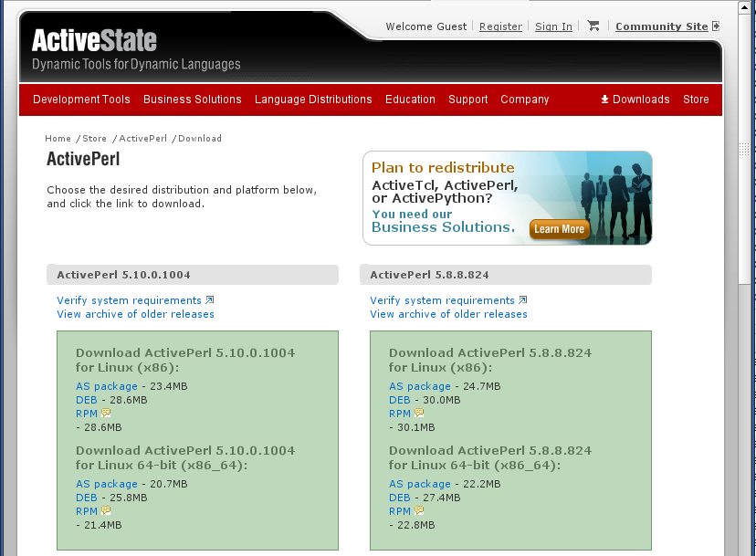This screenshot has width=756, height=556.
Task: Click the Register link
Action: 500,26
